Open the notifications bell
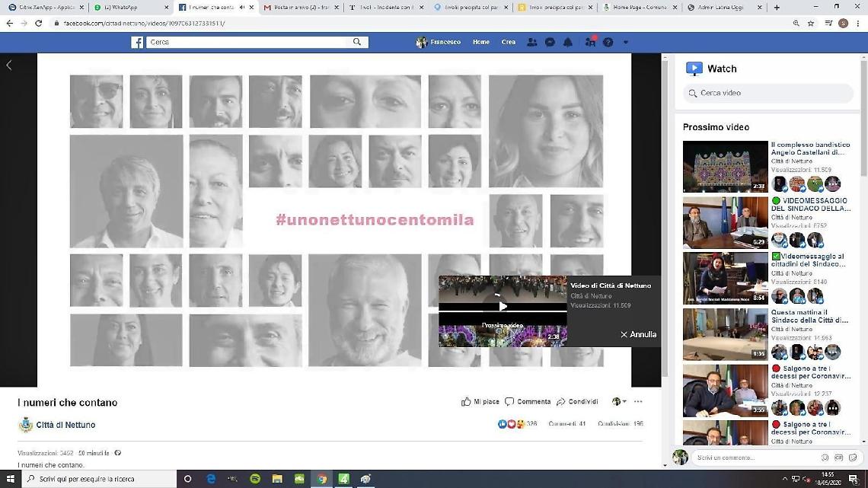868x488 pixels. pos(568,43)
